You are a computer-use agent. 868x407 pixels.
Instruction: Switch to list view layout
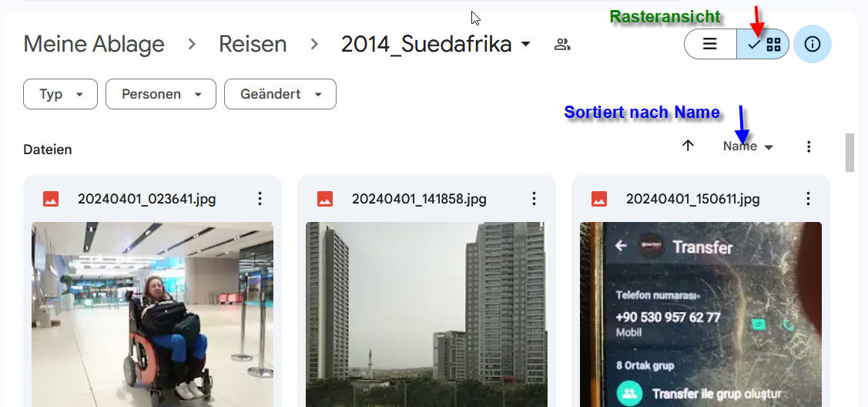[710, 44]
